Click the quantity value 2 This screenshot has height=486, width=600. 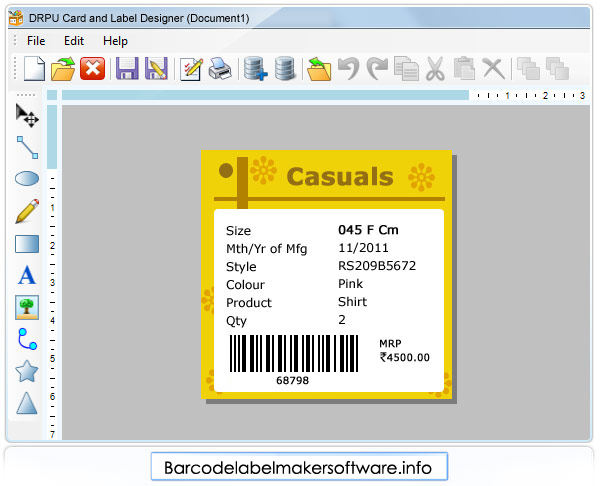(342, 320)
